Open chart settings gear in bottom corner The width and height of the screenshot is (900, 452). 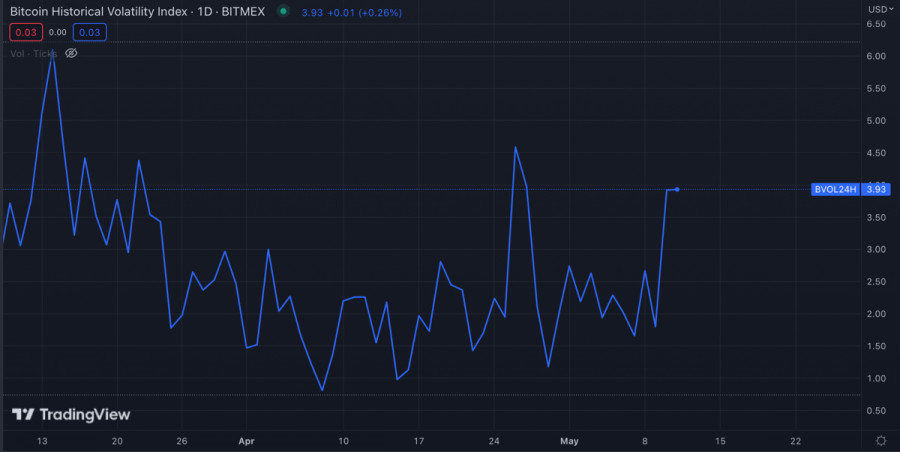pos(880,440)
